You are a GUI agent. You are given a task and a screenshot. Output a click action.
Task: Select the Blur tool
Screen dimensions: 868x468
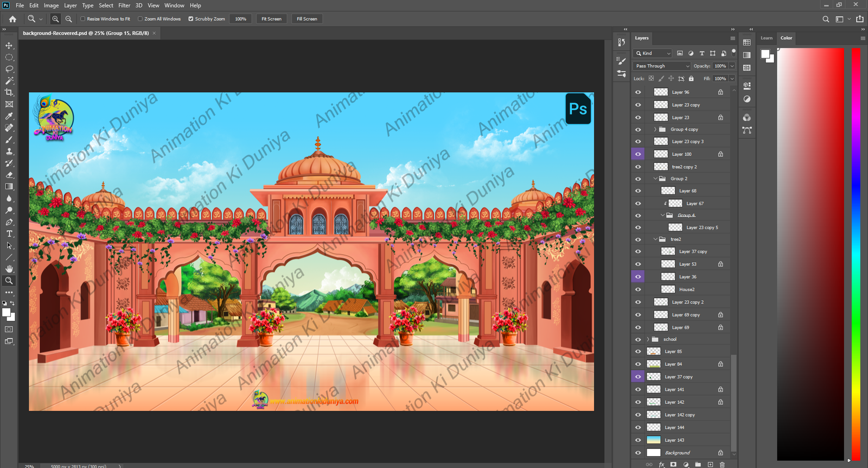[x=9, y=198]
